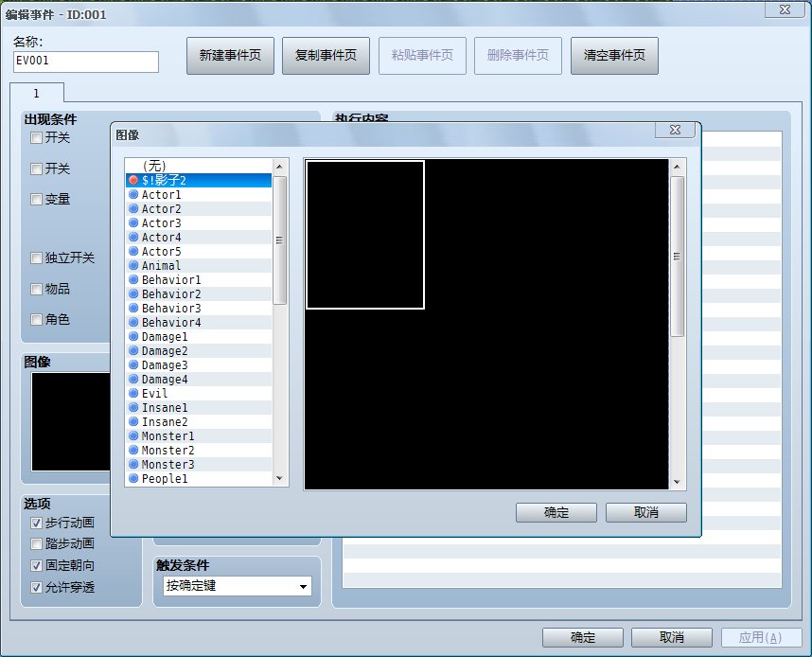
Task: Toggle the 独立开关 checkbox
Action: point(36,258)
